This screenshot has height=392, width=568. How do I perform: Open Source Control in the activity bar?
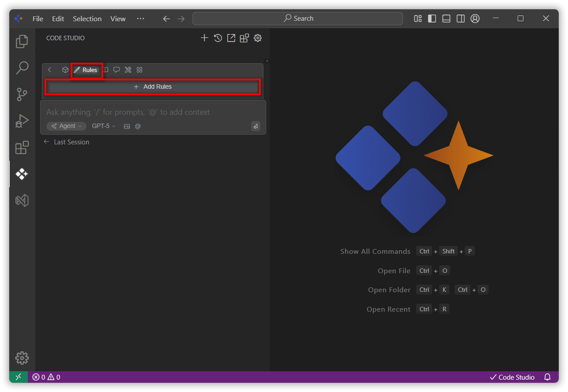click(x=22, y=94)
